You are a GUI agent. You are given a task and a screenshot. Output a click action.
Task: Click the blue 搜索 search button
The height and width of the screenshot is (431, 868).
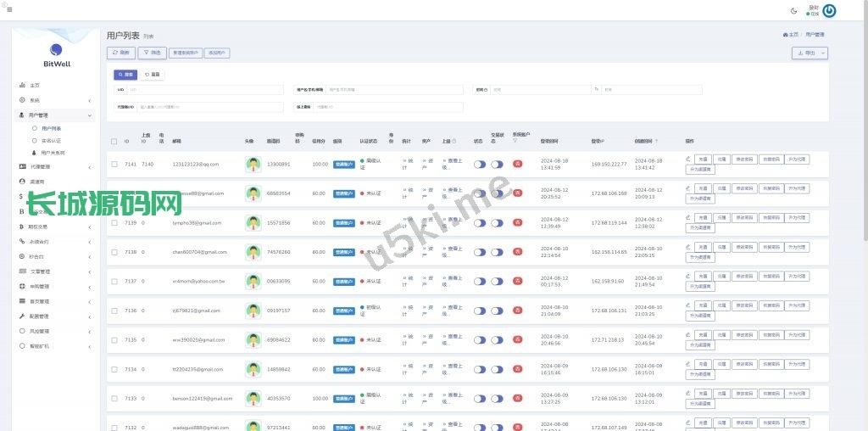pos(125,75)
